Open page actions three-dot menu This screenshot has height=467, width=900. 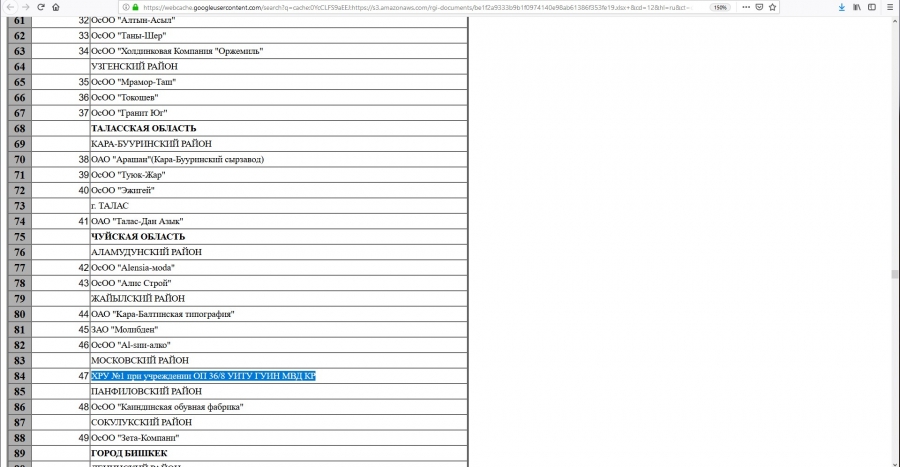744,7
